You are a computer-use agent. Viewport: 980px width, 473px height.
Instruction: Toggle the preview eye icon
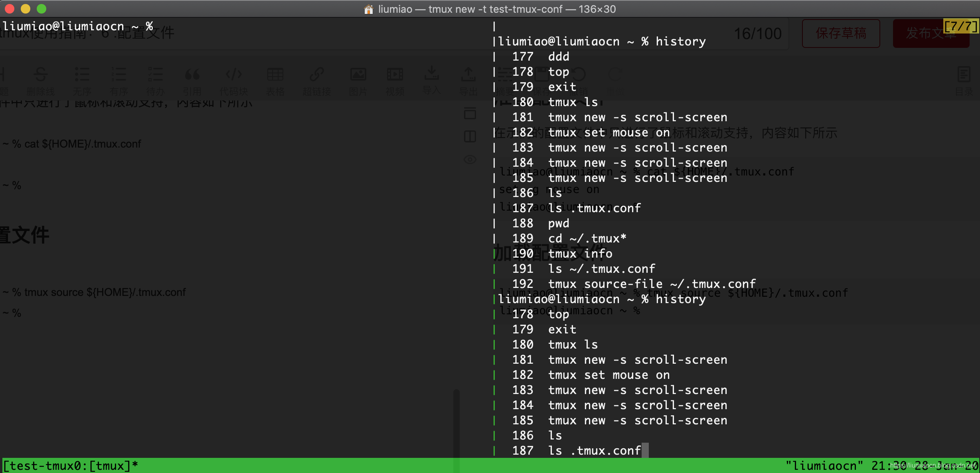(470, 160)
